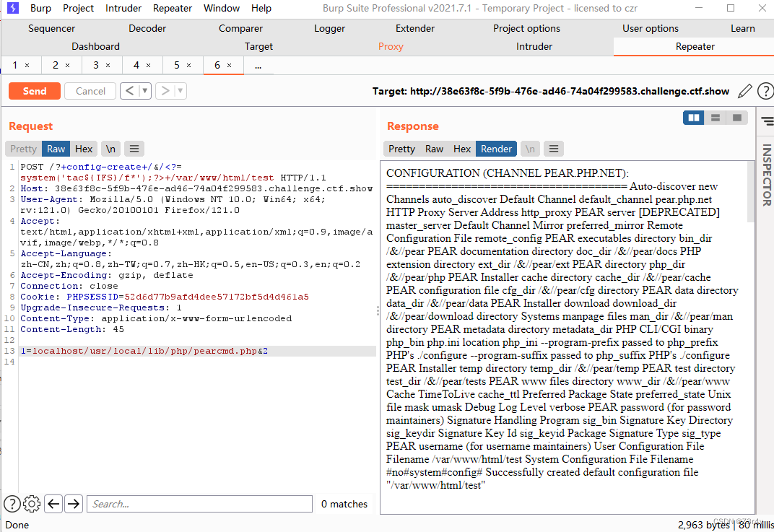Switch to side-by-side layout view
This screenshot has width=774, height=532.
tap(694, 118)
